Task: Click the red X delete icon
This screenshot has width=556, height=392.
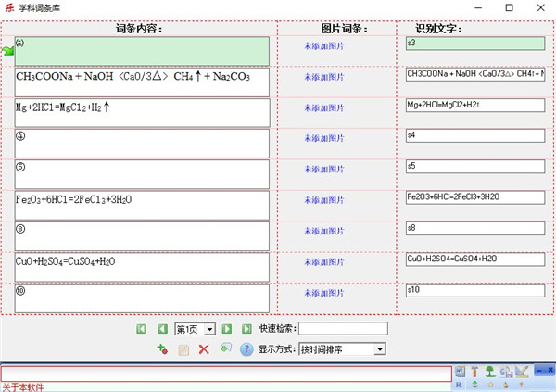Action: (204, 349)
